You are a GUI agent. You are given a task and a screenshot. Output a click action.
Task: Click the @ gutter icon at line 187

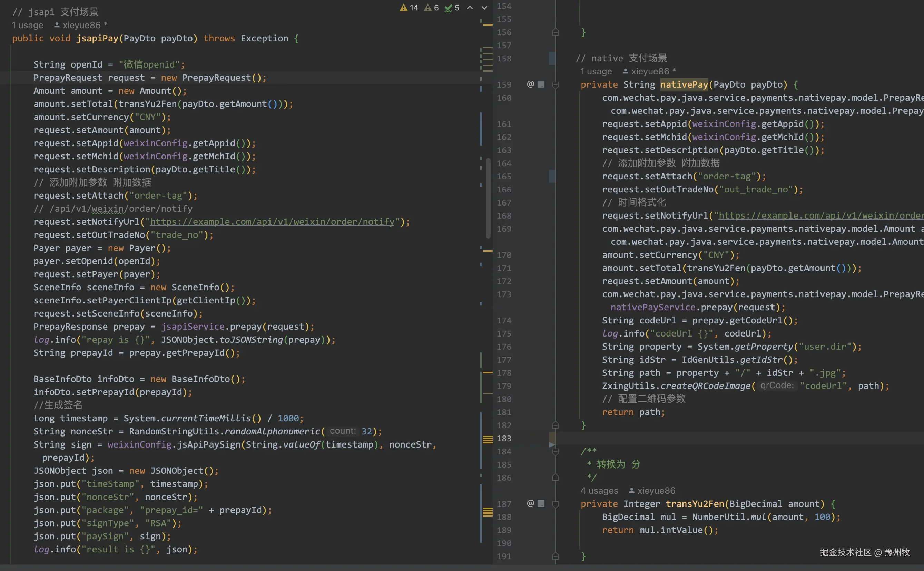point(531,503)
